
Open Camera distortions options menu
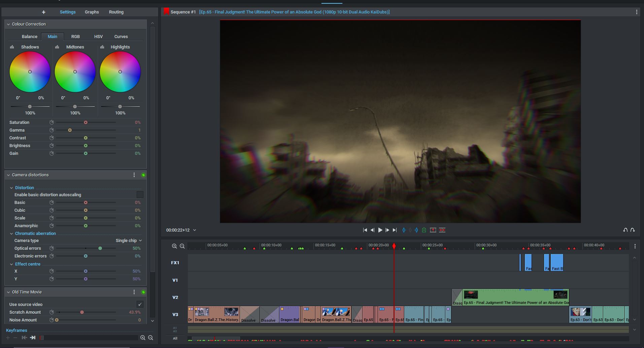pos(134,175)
